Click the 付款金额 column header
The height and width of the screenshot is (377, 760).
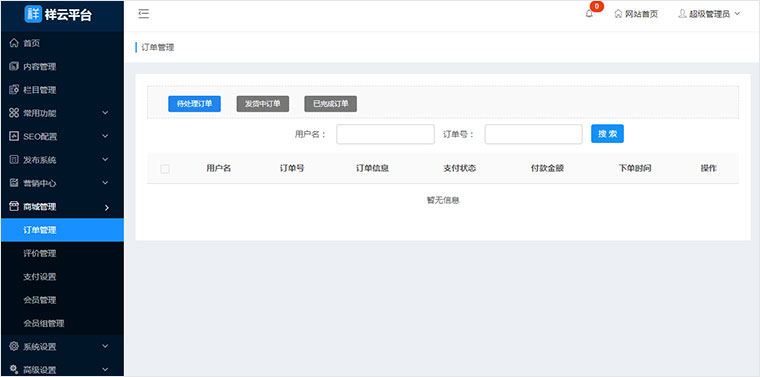[547, 169]
